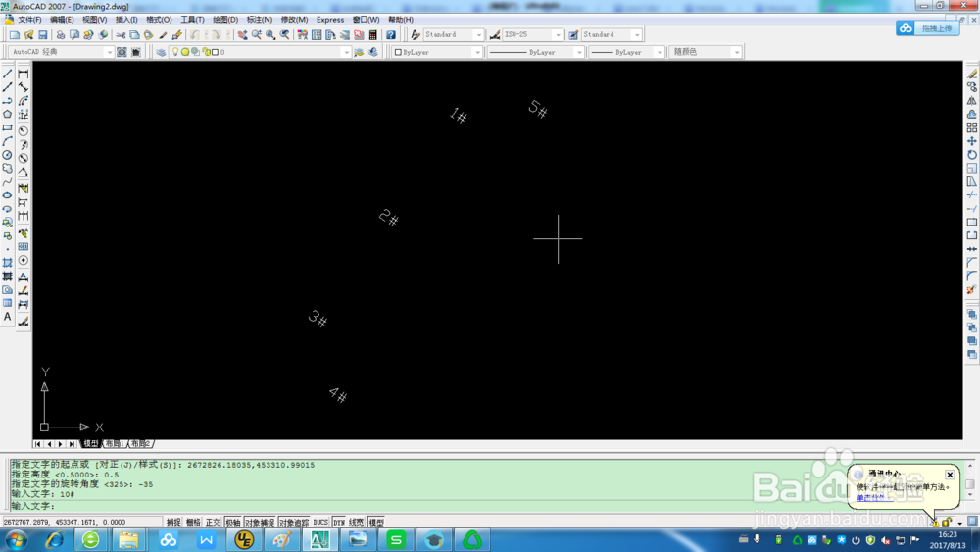Select the Aligned dimension tool
The height and width of the screenshot is (552, 980).
click(x=24, y=87)
